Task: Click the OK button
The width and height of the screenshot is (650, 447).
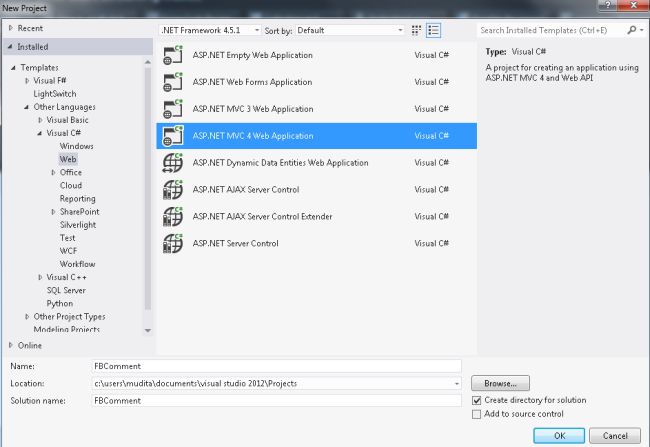Action: (x=559, y=436)
